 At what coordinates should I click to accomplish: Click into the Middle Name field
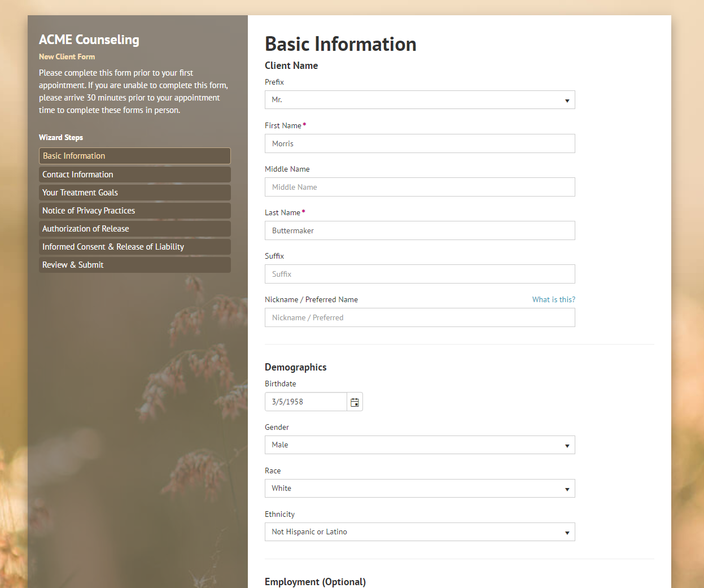coord(419,187)
